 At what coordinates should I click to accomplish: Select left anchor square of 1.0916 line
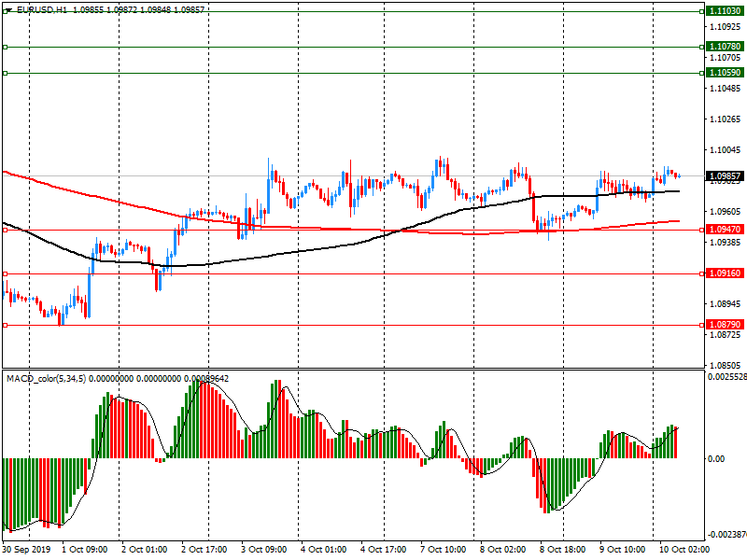pyautogui.click(x=5, y=273)
